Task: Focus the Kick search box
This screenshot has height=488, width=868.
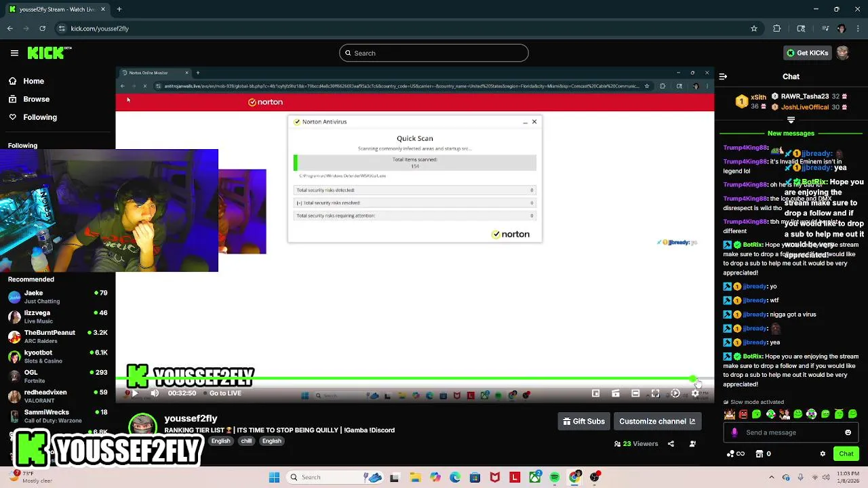Action: [434, 53]
